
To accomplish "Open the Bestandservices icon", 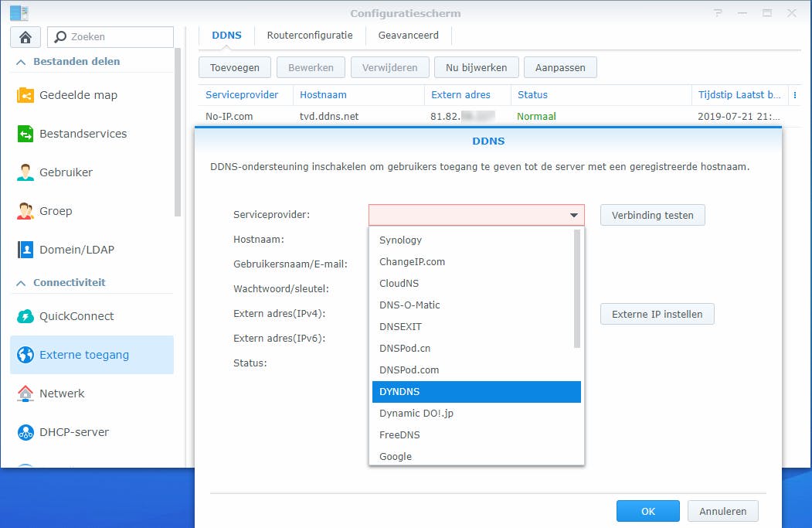I will pos(25,134).
